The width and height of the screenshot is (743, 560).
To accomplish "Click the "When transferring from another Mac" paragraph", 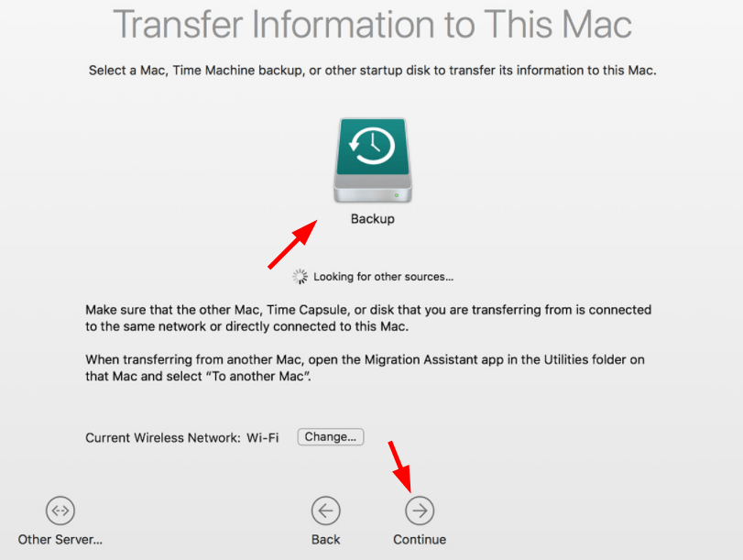I will pos(365,368).
